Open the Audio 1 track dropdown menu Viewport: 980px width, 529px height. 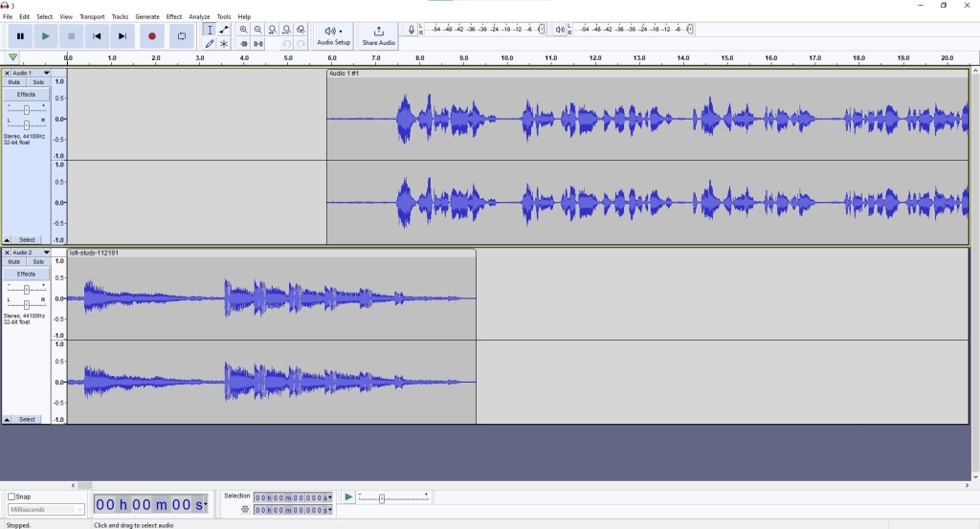click(46, 73)
